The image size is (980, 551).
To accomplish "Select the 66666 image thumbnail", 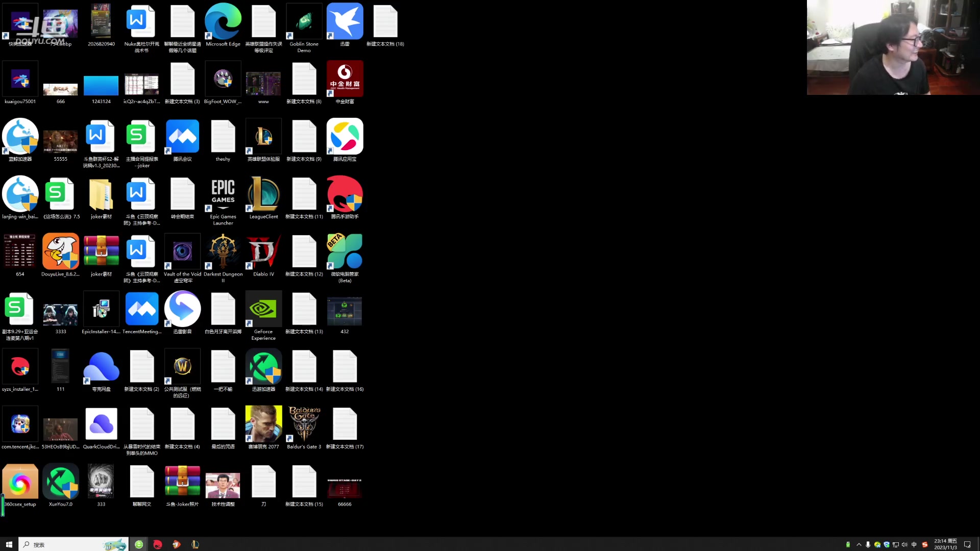I will click(x=345, y=487).
